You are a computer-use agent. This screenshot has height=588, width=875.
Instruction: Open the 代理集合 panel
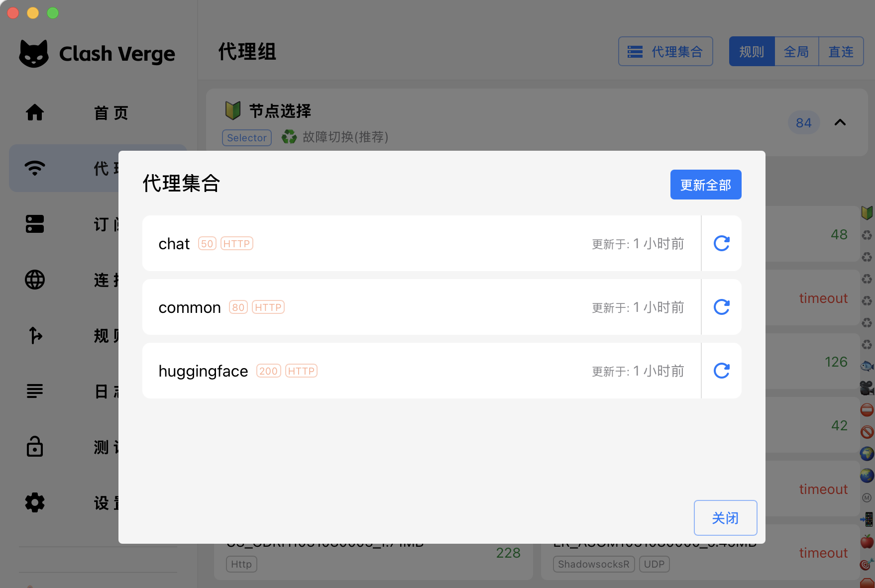(665, 51)
